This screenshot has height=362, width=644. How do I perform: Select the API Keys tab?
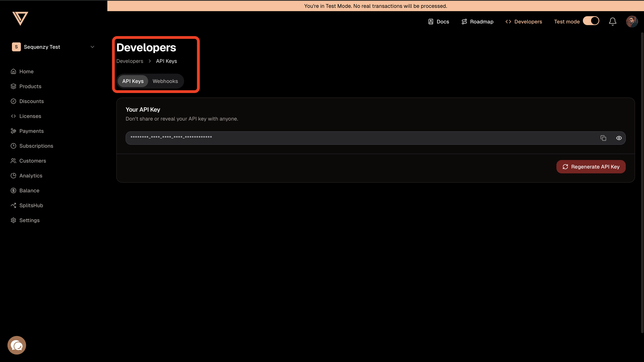[133, 81]
